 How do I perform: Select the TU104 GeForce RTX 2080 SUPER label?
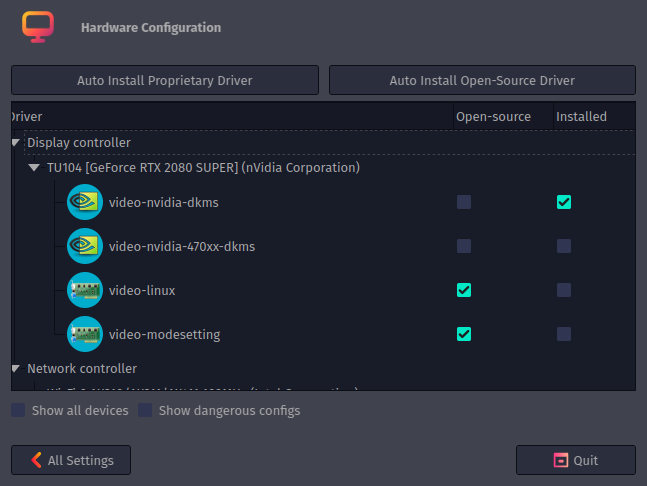[203, 168]
